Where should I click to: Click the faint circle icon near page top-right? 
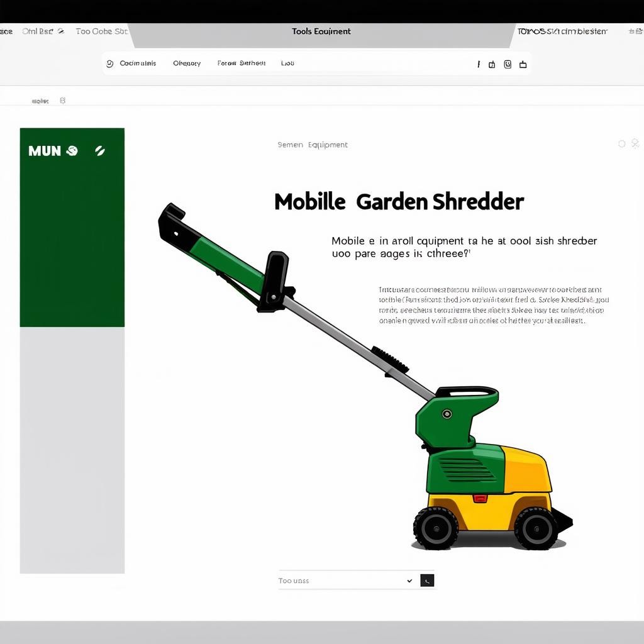[x=622, y=143]
